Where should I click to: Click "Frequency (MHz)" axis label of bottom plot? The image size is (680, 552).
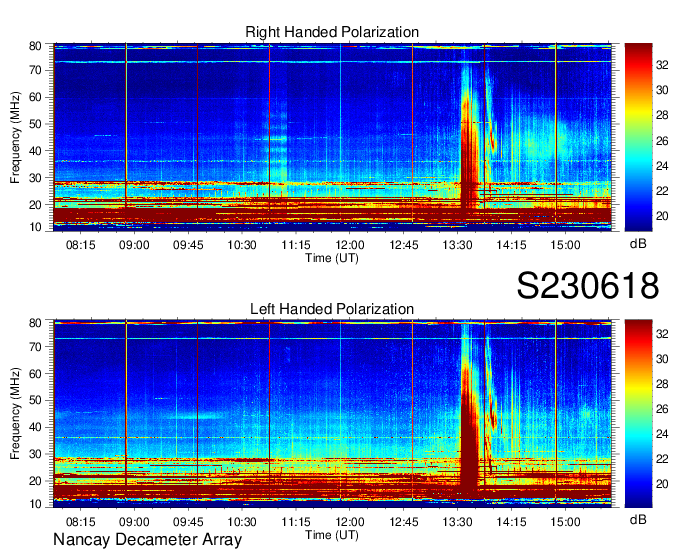coord(16,414)
